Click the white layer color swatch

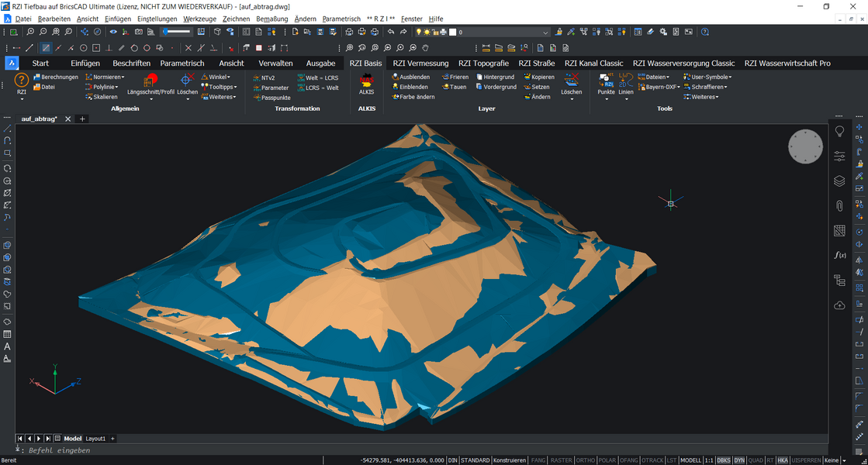click(452, 32)
